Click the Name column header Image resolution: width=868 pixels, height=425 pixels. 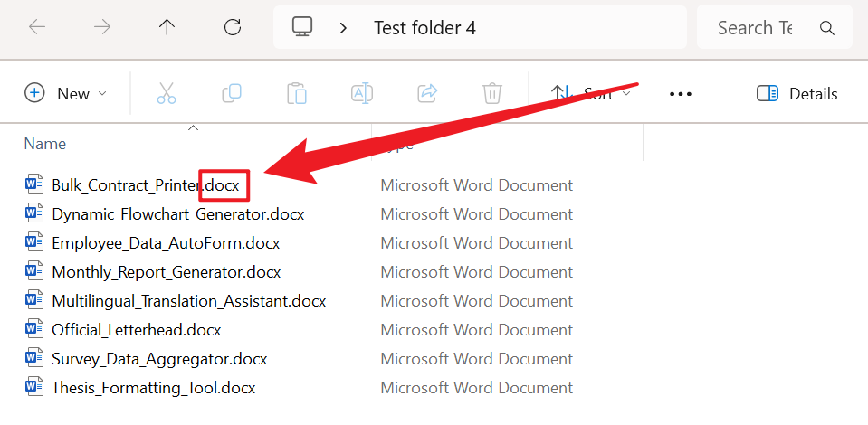point(45,144)
